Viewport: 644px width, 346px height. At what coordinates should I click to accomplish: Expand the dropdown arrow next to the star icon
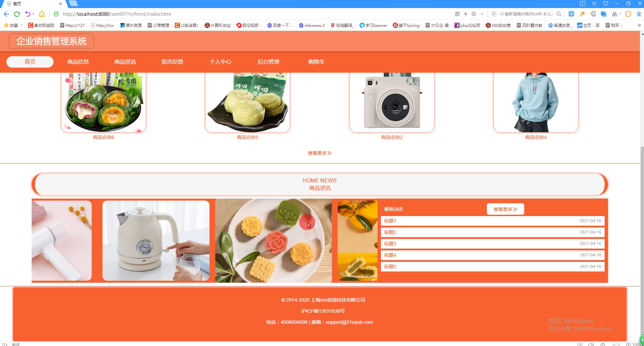pyautogui.click(x=482, y=14)
